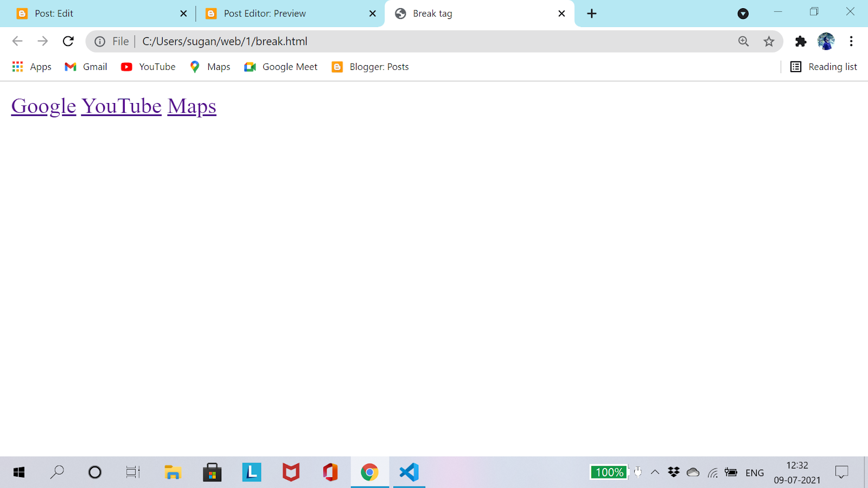
Task: Close the Break tag tab
Action: pyautogui.click(x=561, y=14)
